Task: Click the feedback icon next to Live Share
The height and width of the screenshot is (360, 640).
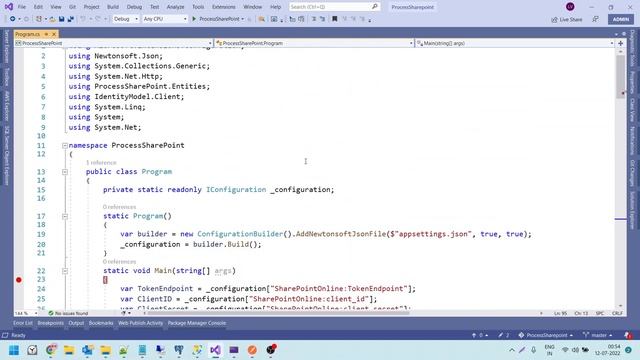Action: (596, 19)
